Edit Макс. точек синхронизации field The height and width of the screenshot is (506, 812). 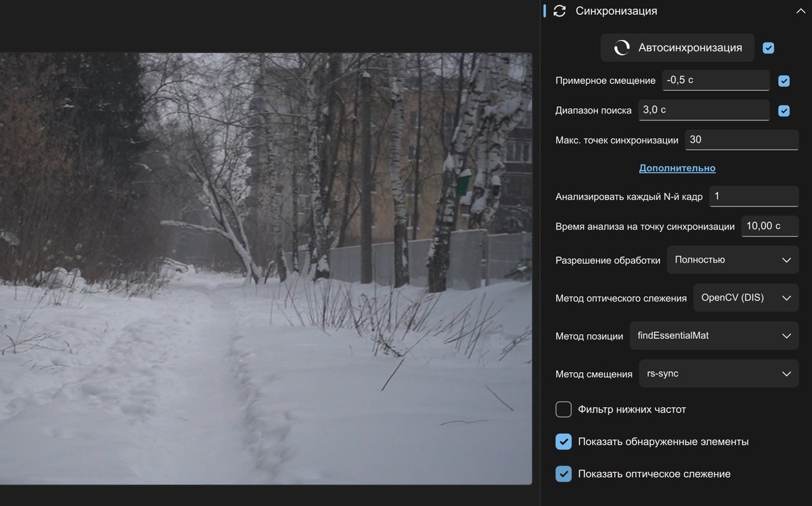click(742, 140)
